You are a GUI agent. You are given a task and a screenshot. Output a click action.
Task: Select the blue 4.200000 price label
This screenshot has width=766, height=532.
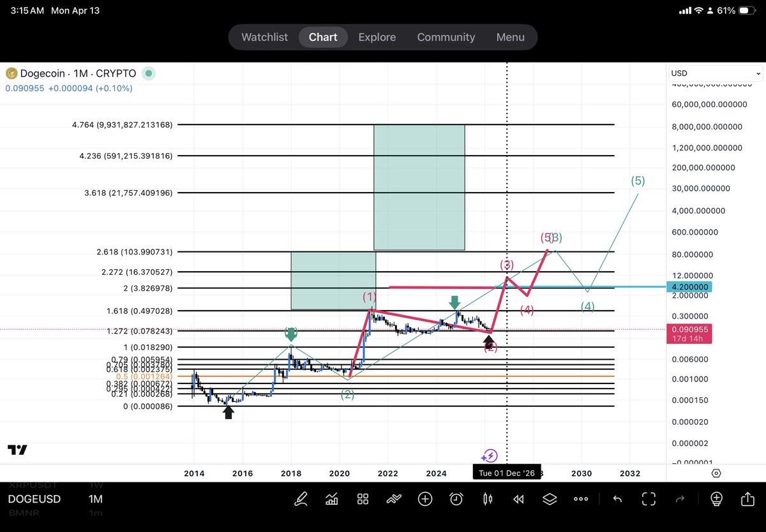(x=690, y=287)
